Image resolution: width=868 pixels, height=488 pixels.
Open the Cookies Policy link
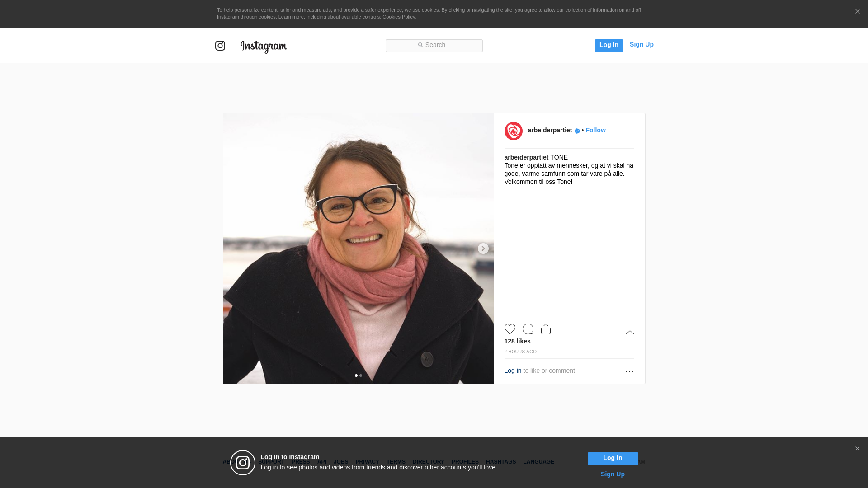click(399, 17)
